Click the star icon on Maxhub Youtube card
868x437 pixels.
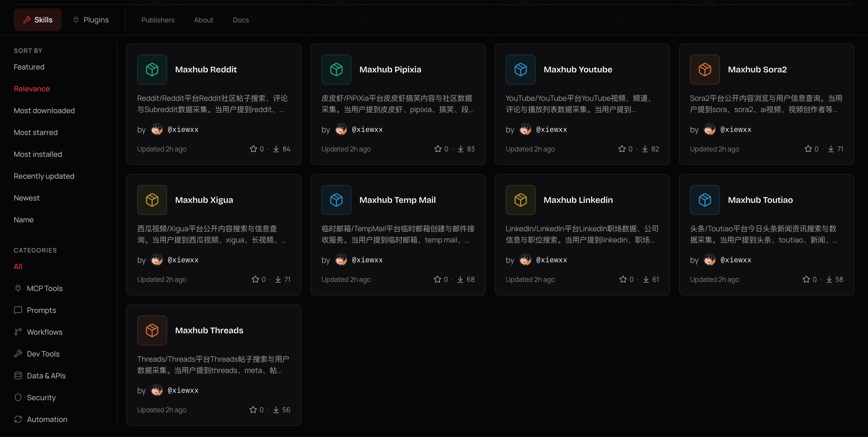pyautogui.click(x=622, y=149)
